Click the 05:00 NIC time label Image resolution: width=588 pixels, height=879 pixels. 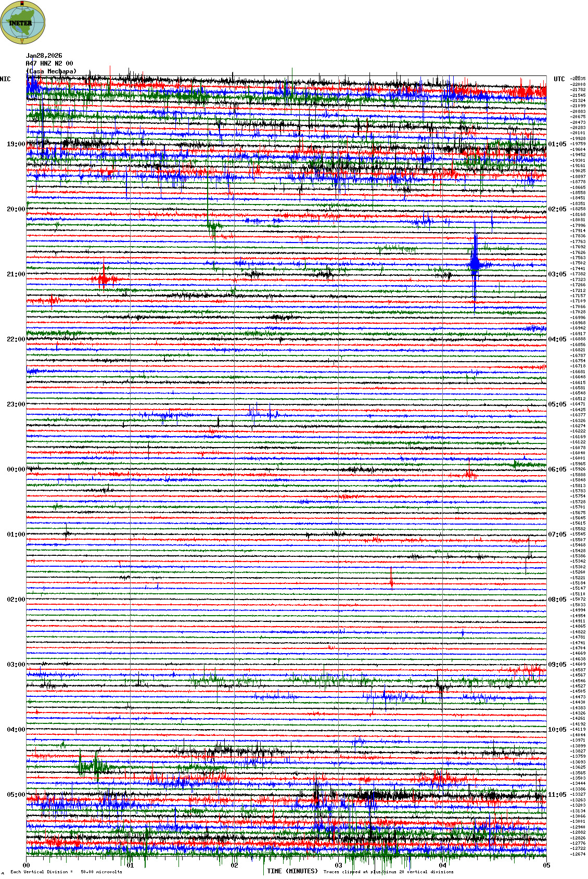point(16,795)
